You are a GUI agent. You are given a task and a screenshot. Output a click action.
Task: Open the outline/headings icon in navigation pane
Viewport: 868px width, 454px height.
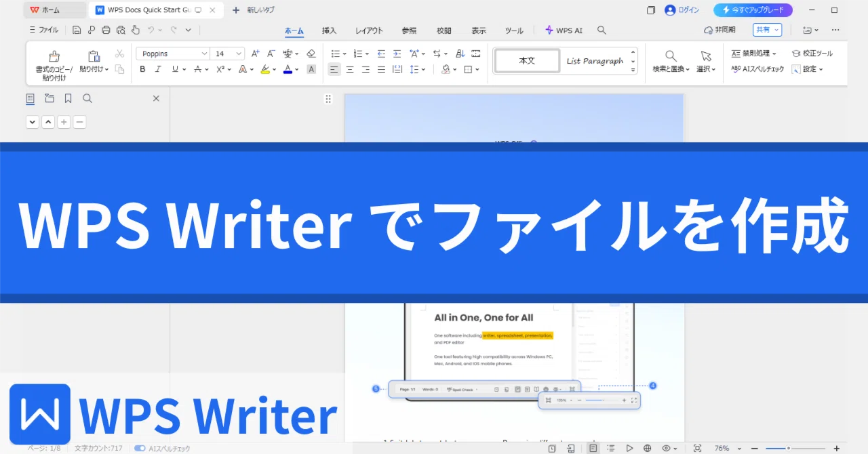31,98
